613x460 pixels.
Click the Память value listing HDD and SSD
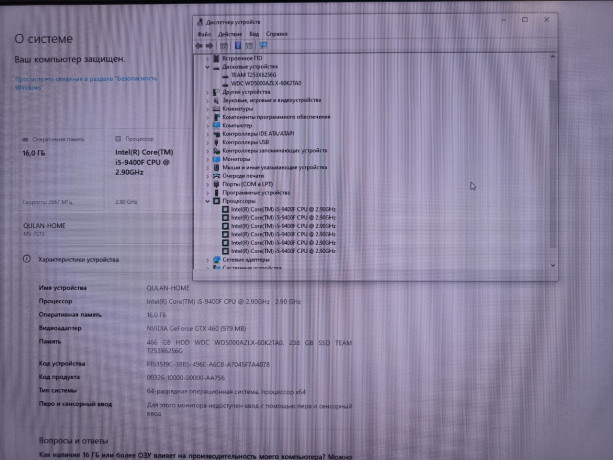[x=249, y=346]
